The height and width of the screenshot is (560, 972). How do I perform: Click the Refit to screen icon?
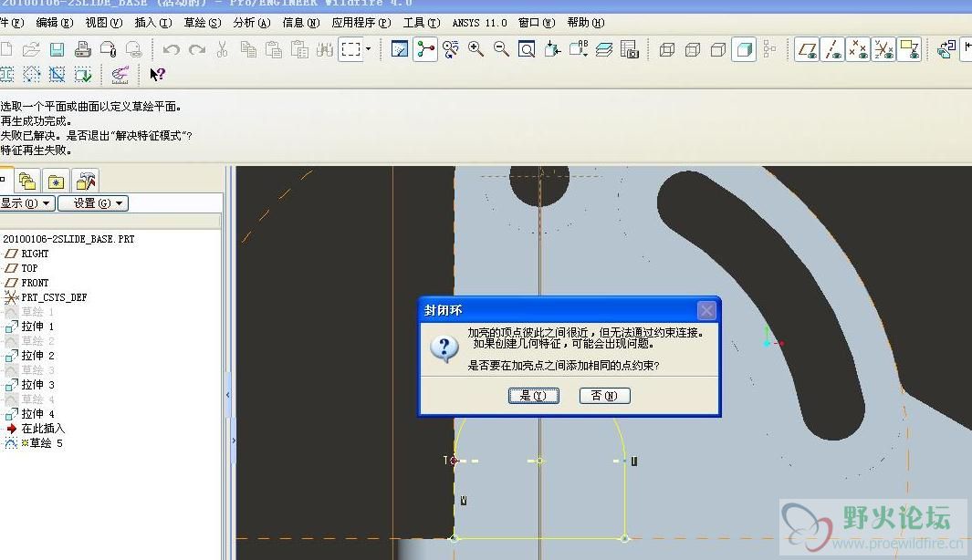point(527,49)
